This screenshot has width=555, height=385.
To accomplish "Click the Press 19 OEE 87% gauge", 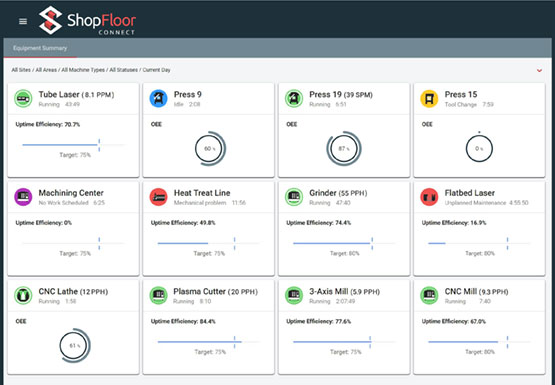I will (344, 149).
